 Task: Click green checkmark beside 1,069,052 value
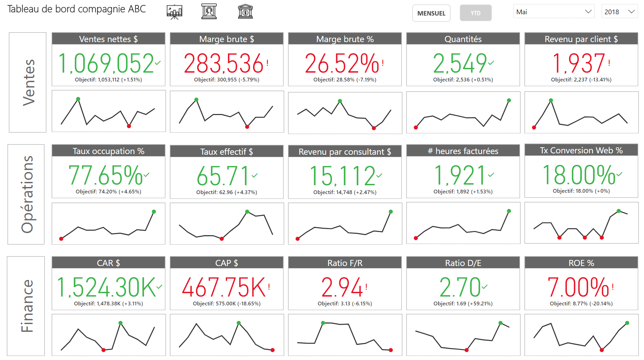(x=158, y=62)
